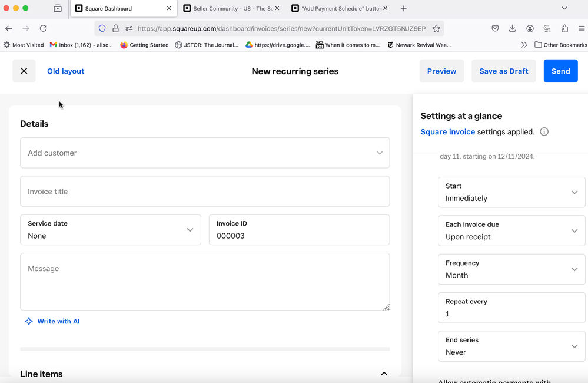The width and height of the screenshot is (588, 383).
Task: Click the Invoice title field
Action: click(205, 191)
